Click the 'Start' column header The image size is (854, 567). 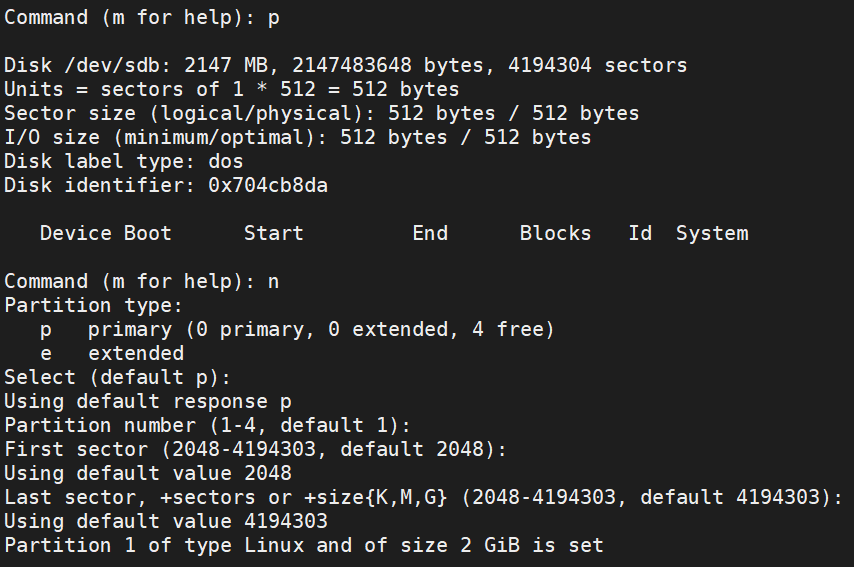(x=273, y=233)
